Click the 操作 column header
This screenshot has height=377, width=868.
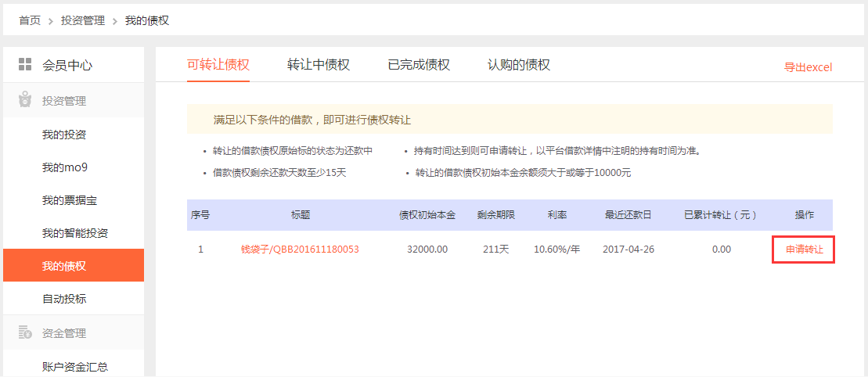805,215
